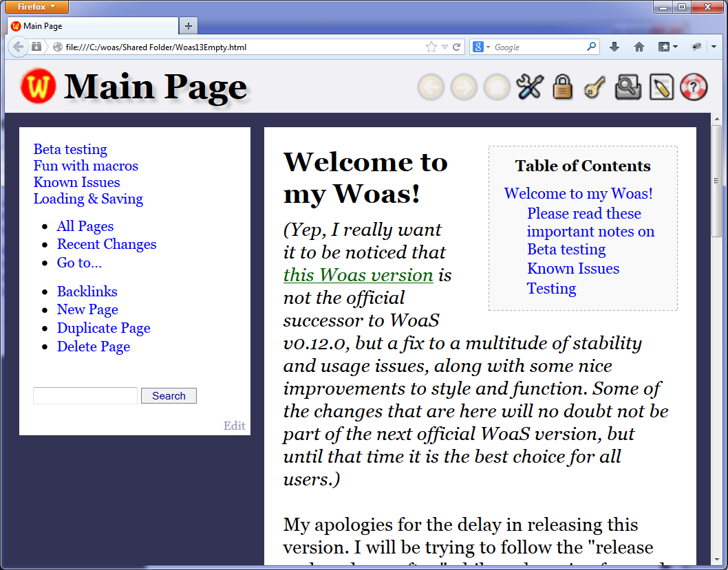Edit this page using the pencil icon
This screenshot has height=570, width=728.
(x=661, y=87)
